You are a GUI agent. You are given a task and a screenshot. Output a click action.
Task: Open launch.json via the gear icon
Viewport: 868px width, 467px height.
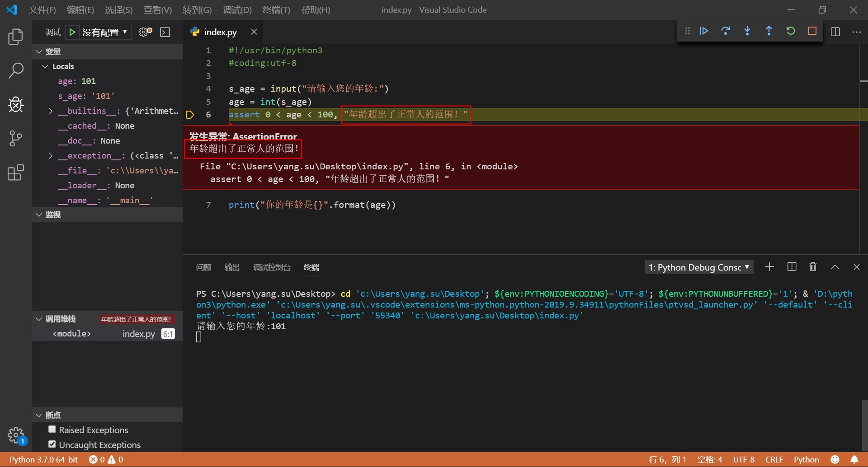point(145,32)
